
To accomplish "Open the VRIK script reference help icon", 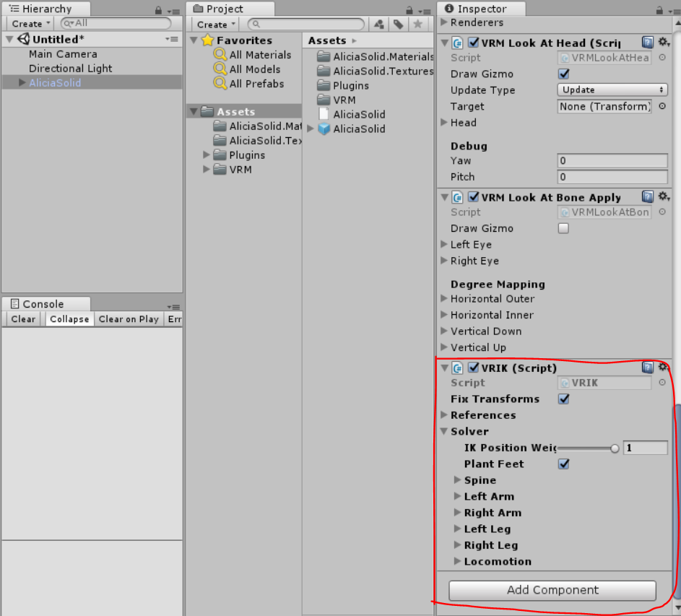I will click(648, 368).
